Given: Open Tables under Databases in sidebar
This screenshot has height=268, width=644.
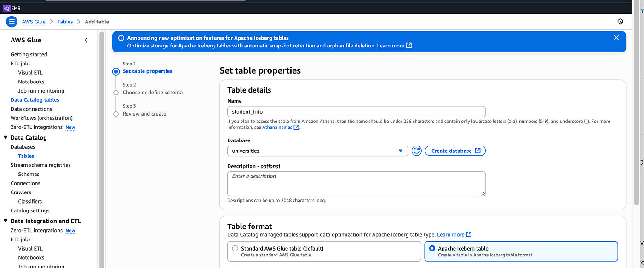Looking at the screenshot, I should pyautogui.click(x=26, y=156).
